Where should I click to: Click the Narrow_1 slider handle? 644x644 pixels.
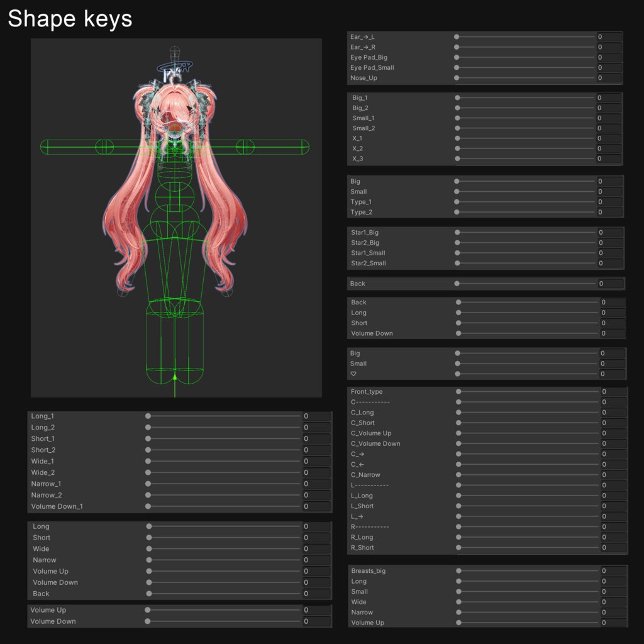tap(148, 484)
